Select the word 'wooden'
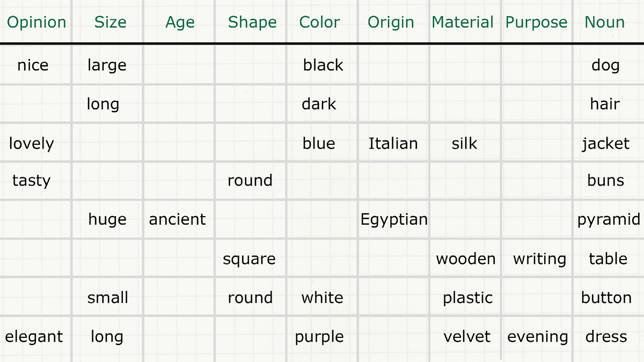 [x=465, y=258]
